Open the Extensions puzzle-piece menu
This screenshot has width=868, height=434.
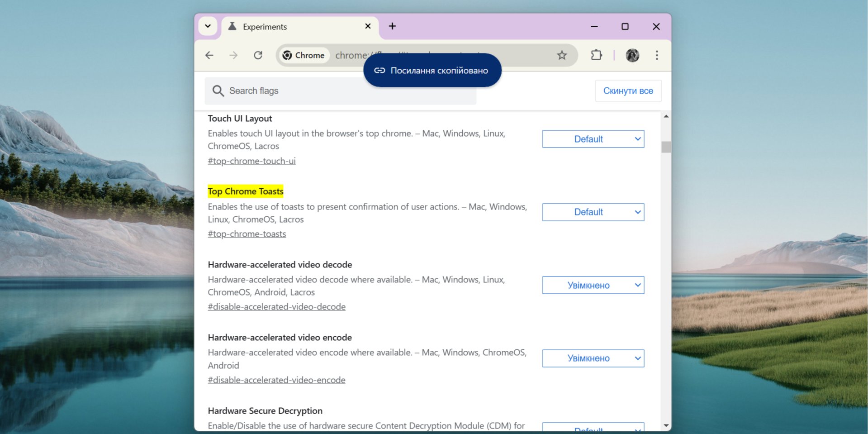pos(596,55)
